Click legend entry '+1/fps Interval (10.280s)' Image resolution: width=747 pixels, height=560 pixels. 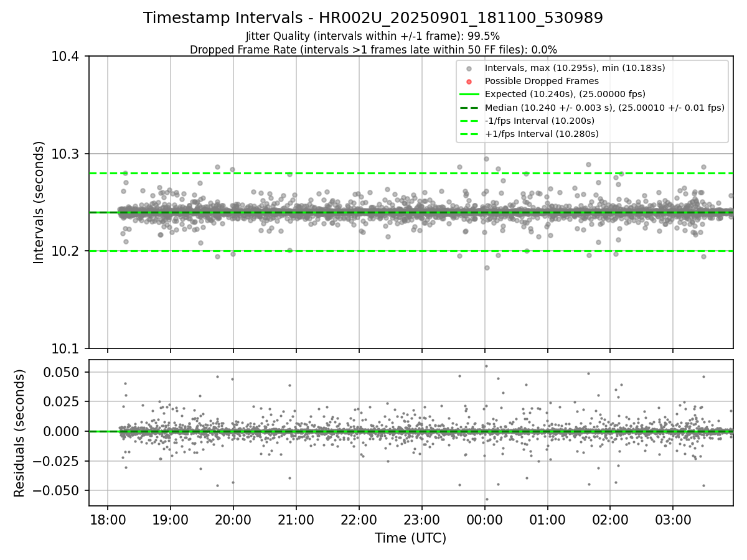pyautogui.click(x=542, y=134)
